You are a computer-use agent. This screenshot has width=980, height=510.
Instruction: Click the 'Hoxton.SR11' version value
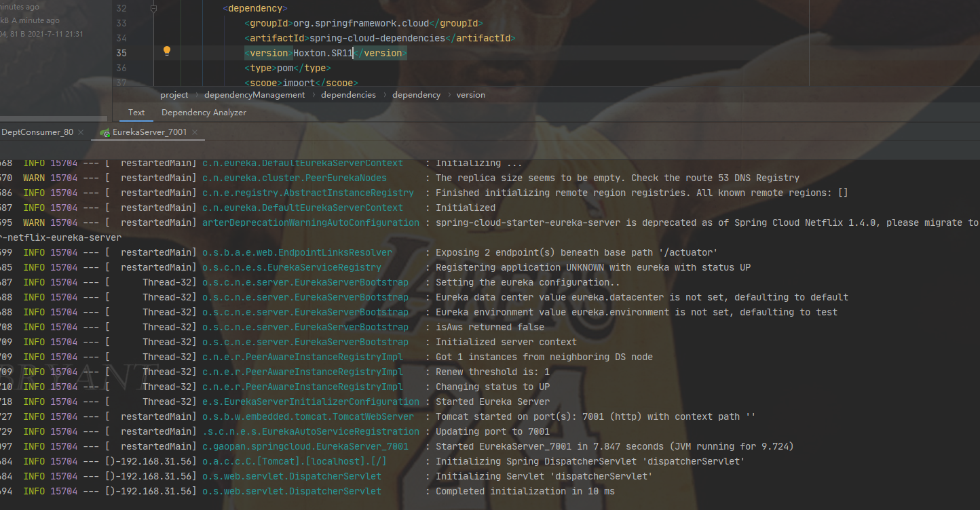323,53
